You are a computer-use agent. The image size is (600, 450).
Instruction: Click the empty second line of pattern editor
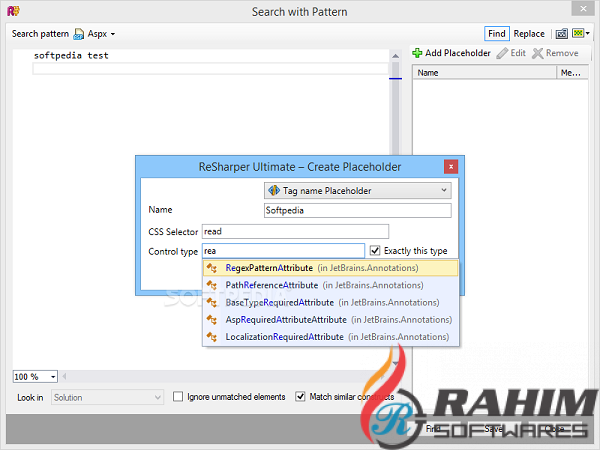(210, 69)
